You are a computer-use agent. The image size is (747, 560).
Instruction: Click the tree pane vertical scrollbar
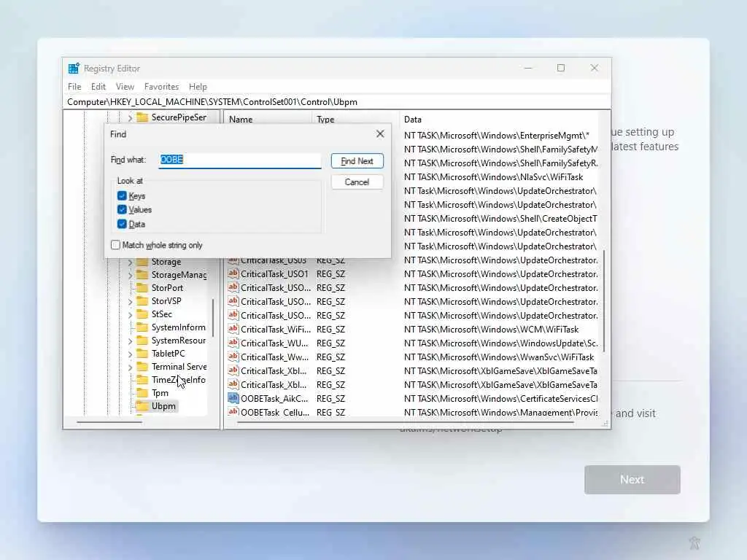pyautogui.click(x=213, y=318)
